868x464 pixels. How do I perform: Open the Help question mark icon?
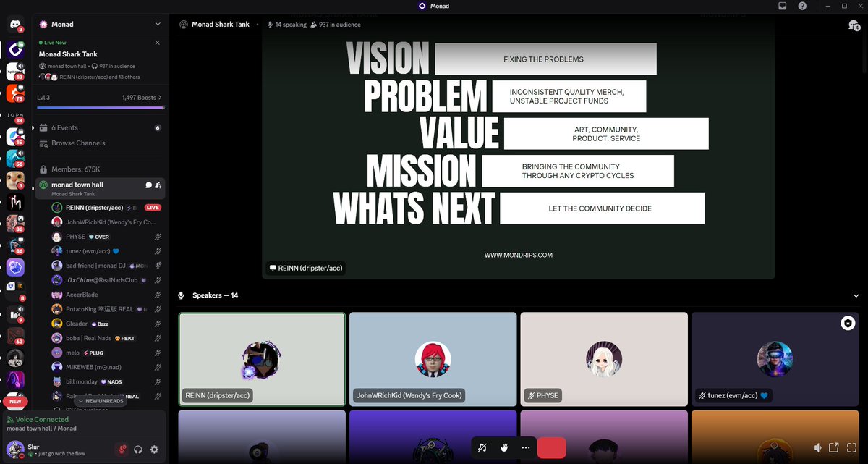802,6
